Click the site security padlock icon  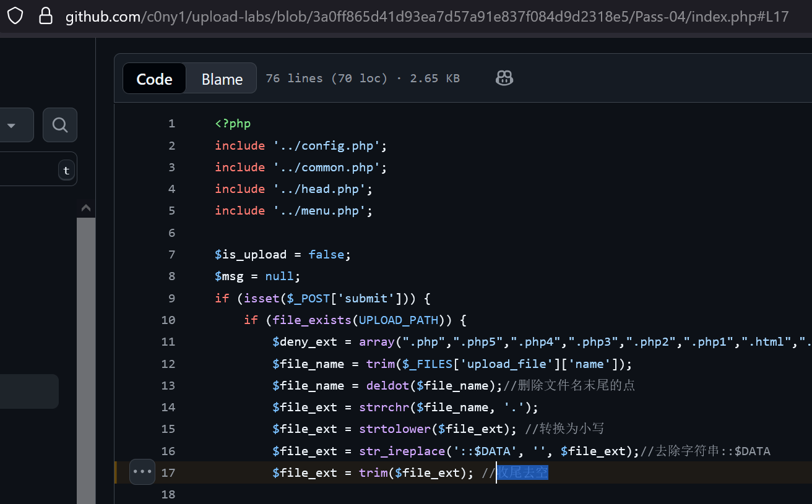click(45, 15)
